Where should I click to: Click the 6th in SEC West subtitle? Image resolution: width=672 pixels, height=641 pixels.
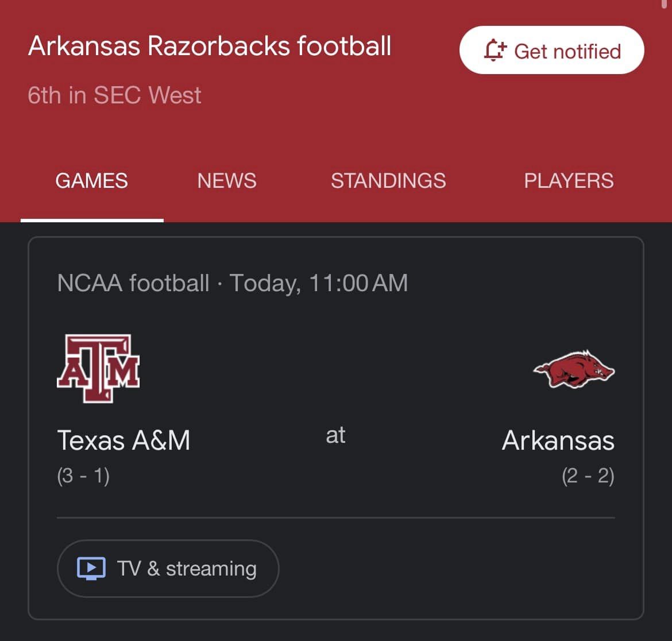tap(114, 95)
